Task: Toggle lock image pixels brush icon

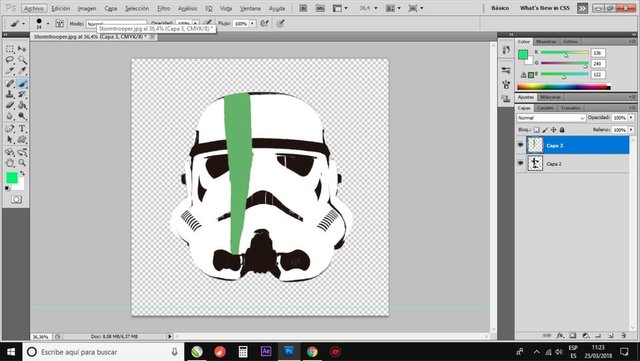Action: [x=545, y=129]
